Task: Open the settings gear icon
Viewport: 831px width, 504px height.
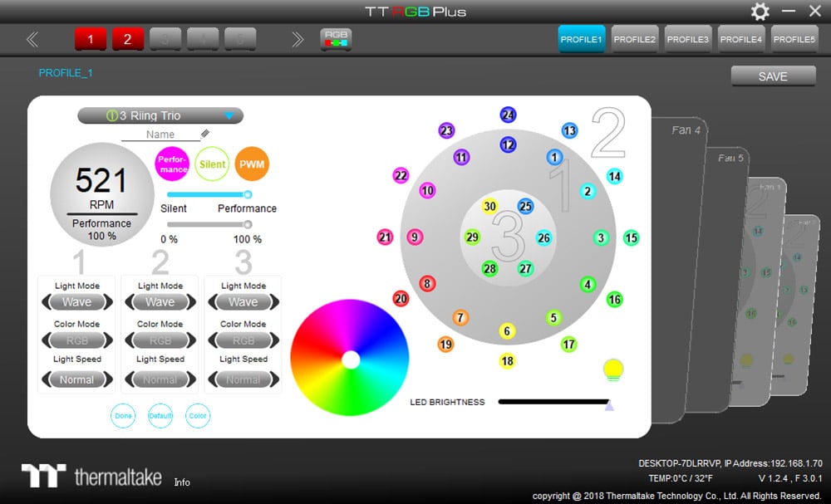Action: coord(760,11)
